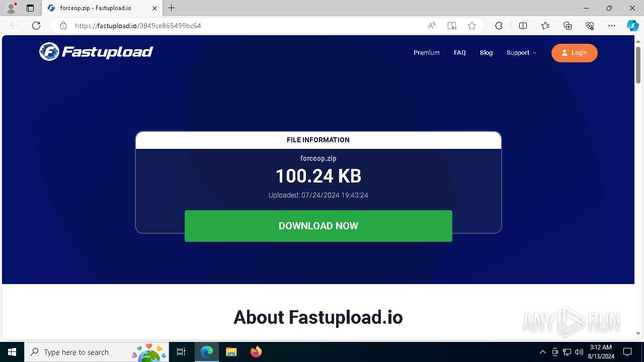Screen dimensions: 644x362
Task: Expand the Support dropdown
Action: pyautogui.click(x=521, y=53)
